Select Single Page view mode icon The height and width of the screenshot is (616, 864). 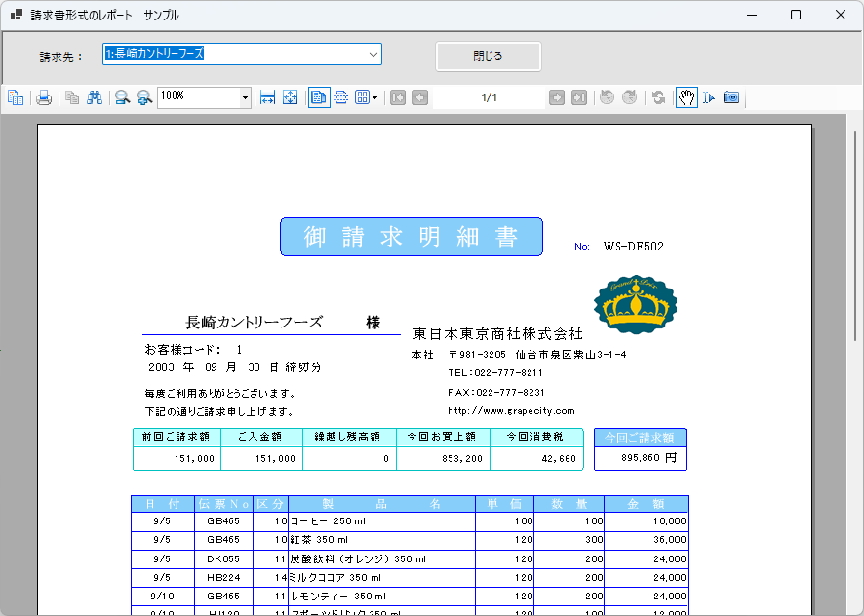(x=319, y=97)
